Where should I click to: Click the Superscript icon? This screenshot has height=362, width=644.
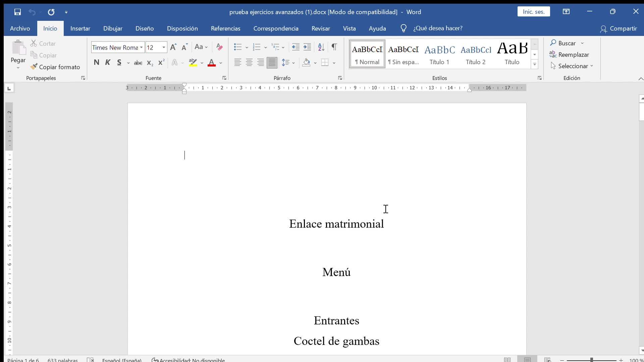(x=161, y=63)
